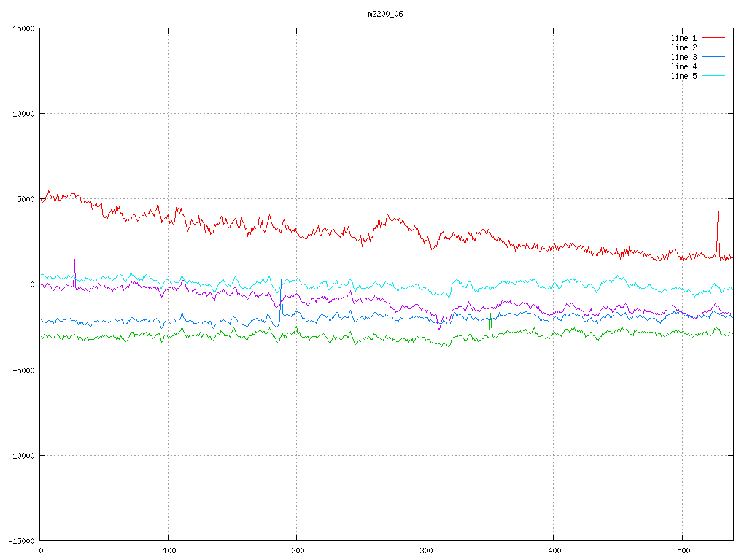Click the blue spike peak near x=188
Viewport: 747px width, 560px height.
(x=281, y=280)
